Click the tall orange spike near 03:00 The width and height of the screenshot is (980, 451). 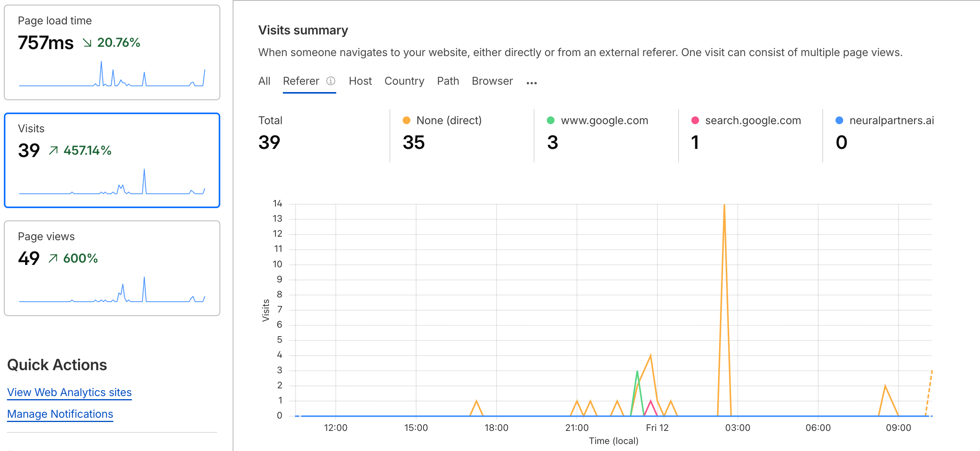coord(724,205)
